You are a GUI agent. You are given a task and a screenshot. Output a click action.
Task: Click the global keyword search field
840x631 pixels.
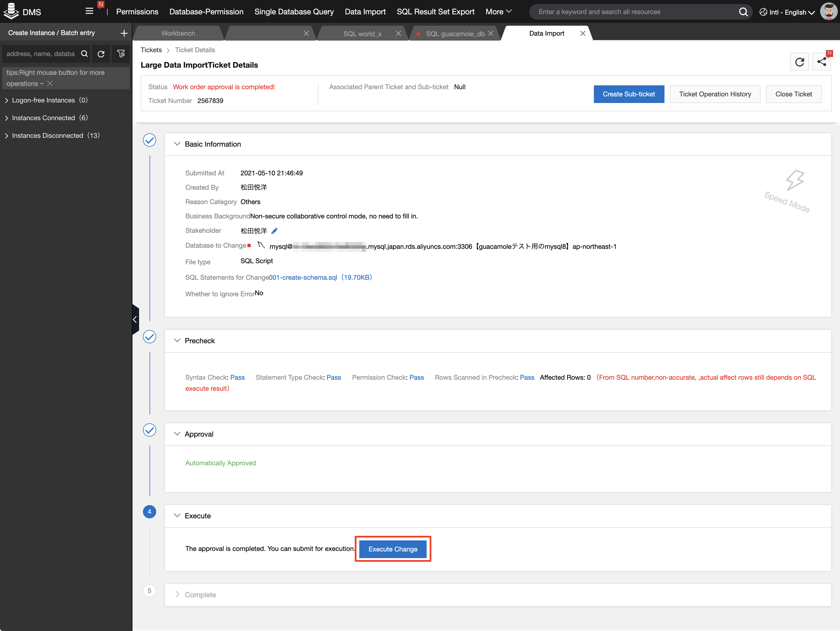[636, 12]
